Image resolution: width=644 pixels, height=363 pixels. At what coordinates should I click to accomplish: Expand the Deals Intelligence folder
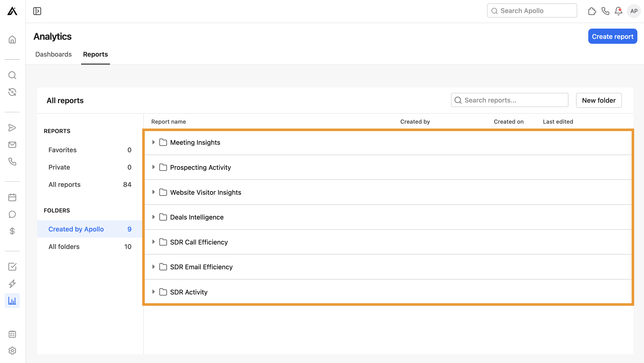pyautogui.click(x=154, y=217)
